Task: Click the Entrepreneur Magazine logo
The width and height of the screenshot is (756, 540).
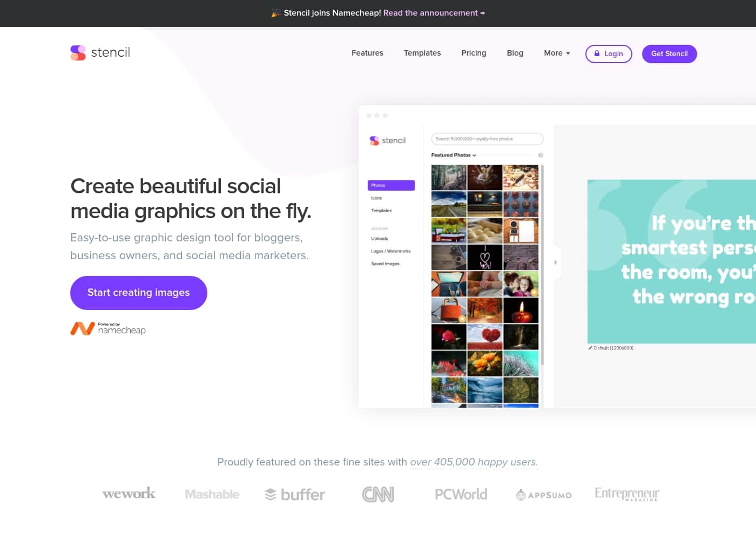Action: point(626,494)
